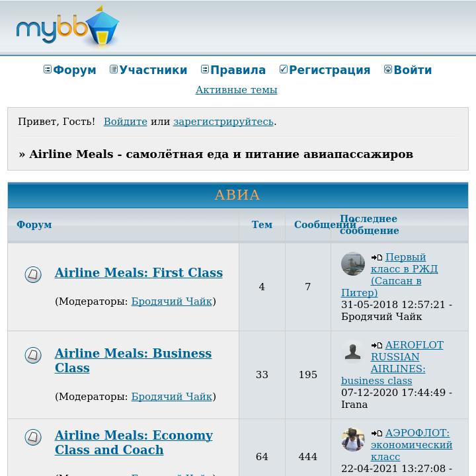Click the icon beside Участники menu
476x476 pixels.
tap(114, 69)
